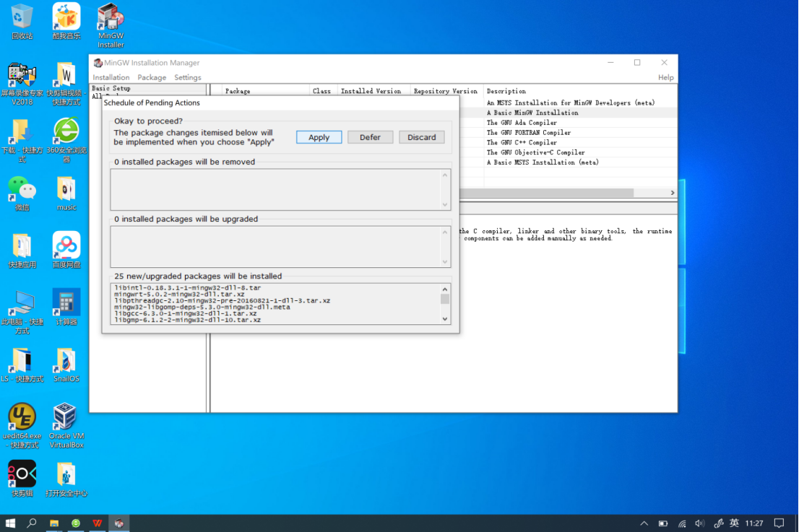This screenshot has height=532, width=799.
Task: Open the Settings menu
Action: [188, 77]
